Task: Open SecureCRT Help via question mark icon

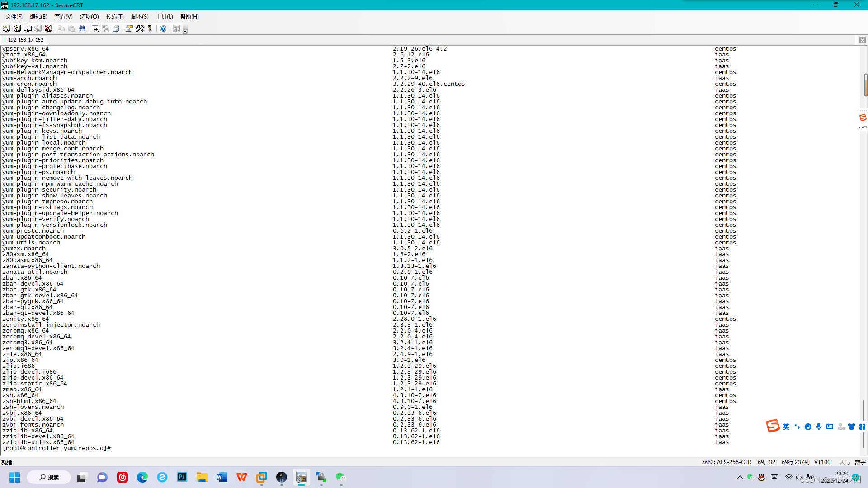Action: click(164, 28)
